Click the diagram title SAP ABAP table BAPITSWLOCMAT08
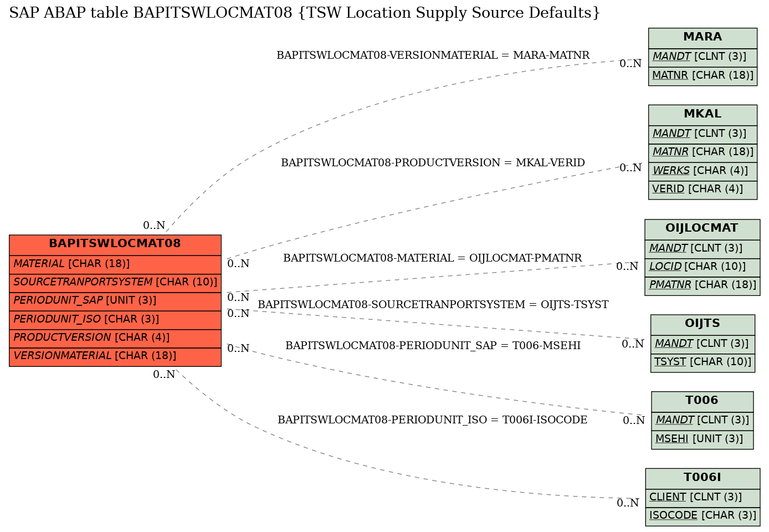This screenshot has width=769, height=532. coord(305,13)
